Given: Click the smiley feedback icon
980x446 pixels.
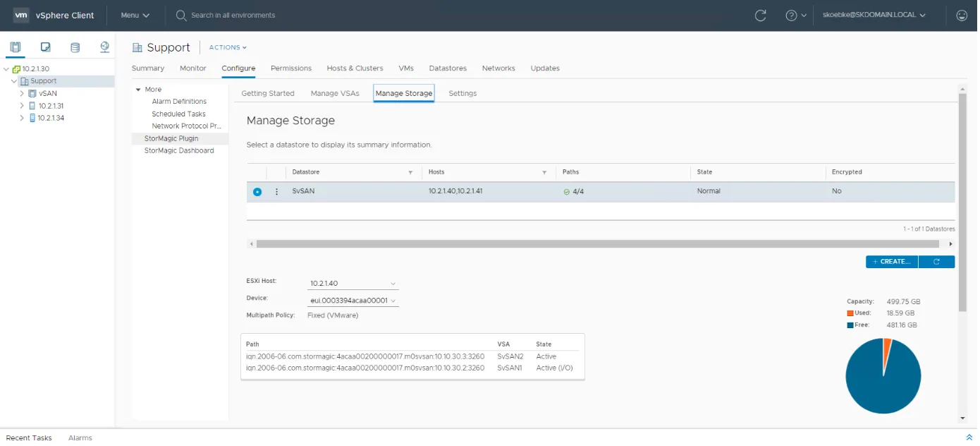Looking at the screenshot, I should coord(962,15).
